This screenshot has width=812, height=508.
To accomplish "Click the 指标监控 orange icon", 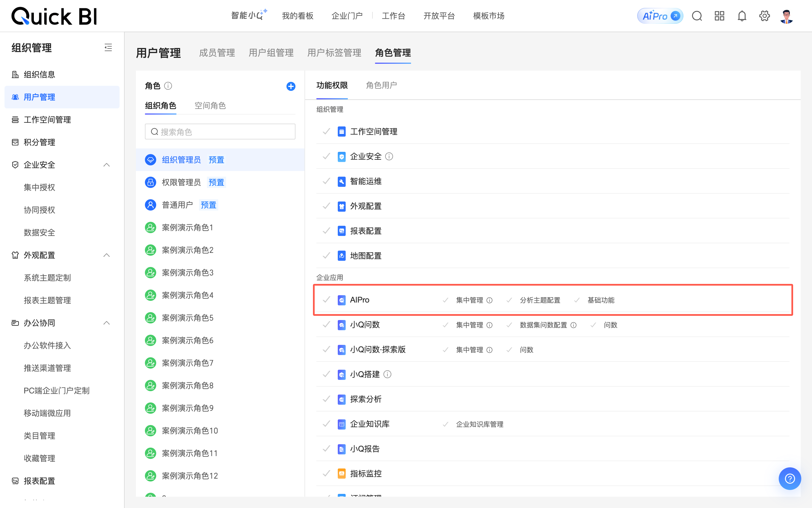I will 342,474.
